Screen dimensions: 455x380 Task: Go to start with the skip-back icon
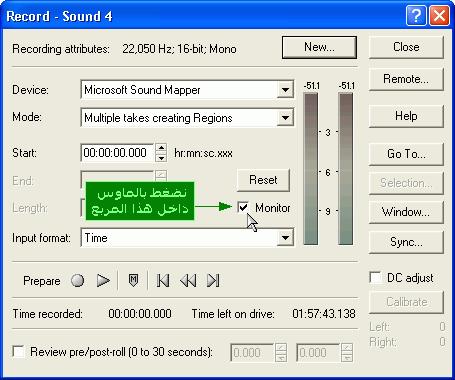(163, 280)
